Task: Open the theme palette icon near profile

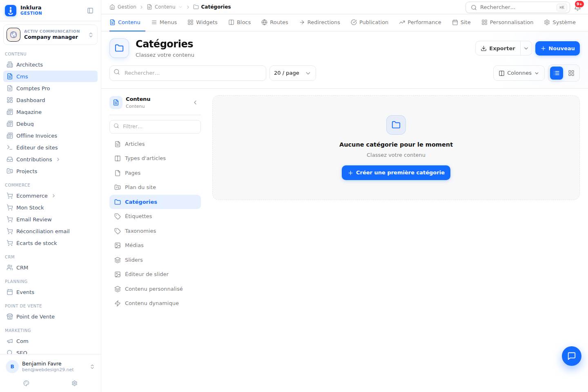Action: click(27, 383)
